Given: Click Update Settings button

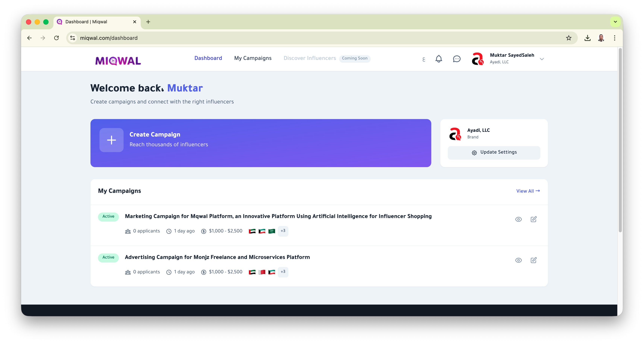Looking at the screenshot, I should tap(494, 152).
